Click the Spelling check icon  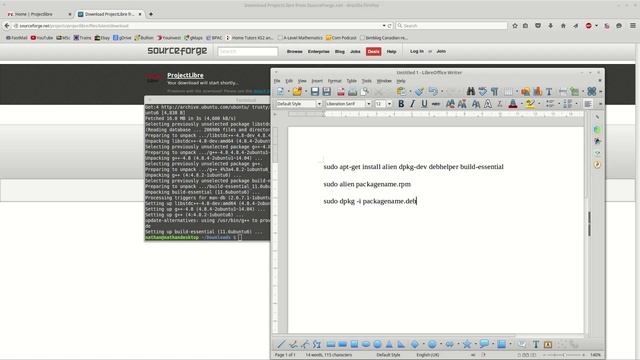(x=482, y=91)
